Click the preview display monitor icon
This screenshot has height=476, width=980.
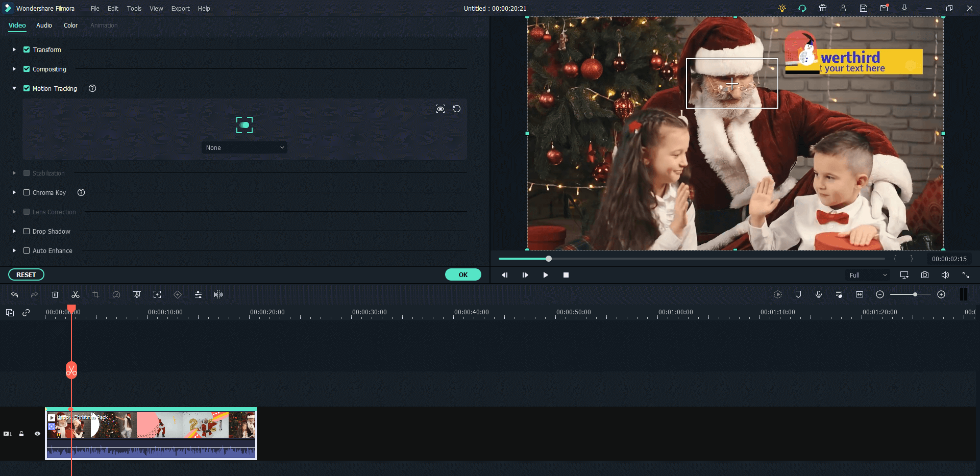[904, 275]
